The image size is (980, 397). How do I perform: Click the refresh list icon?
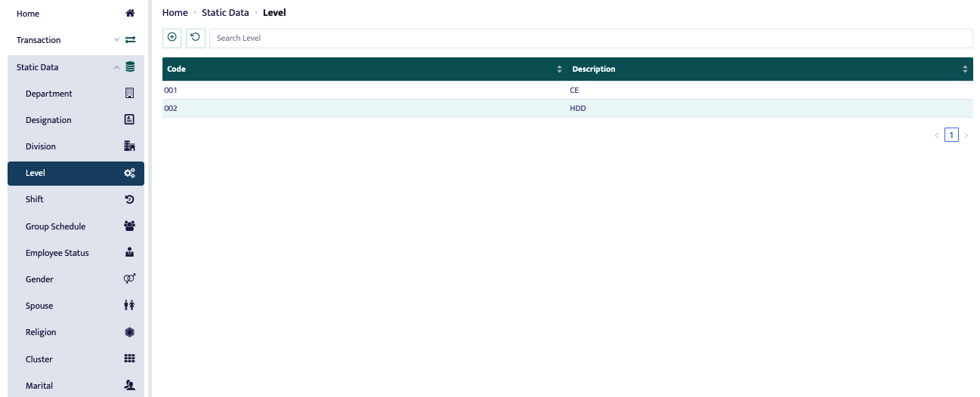click(x=196, y=38)
